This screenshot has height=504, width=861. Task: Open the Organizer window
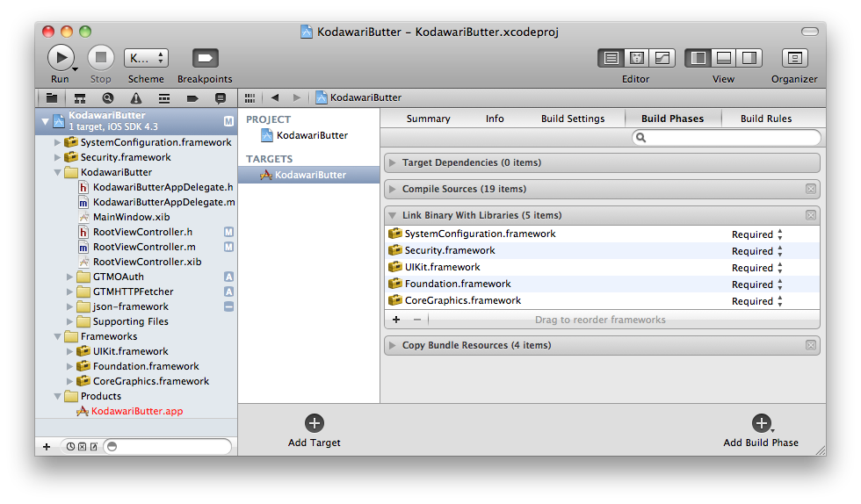click(794, 58)
